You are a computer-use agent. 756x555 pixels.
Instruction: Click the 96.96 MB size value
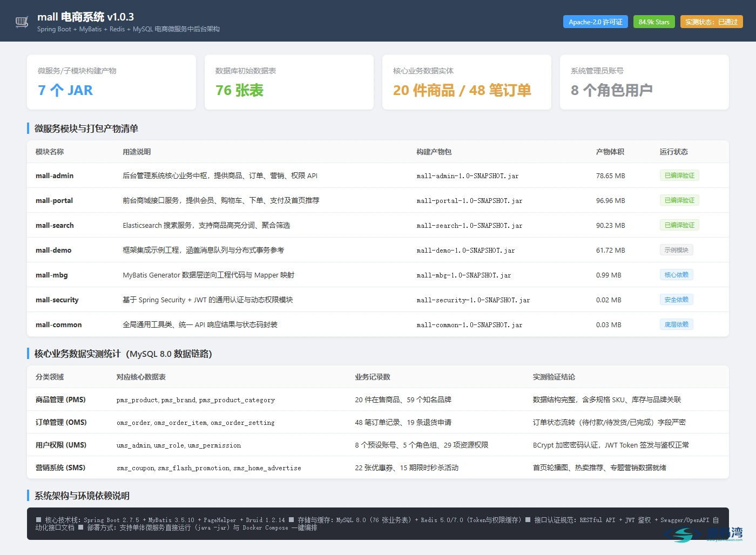point(610,200)
